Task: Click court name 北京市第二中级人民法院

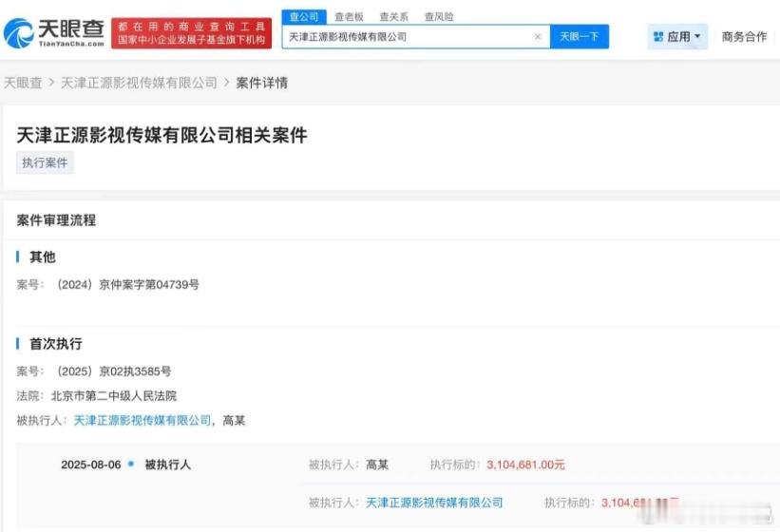Action: (114, 396)
